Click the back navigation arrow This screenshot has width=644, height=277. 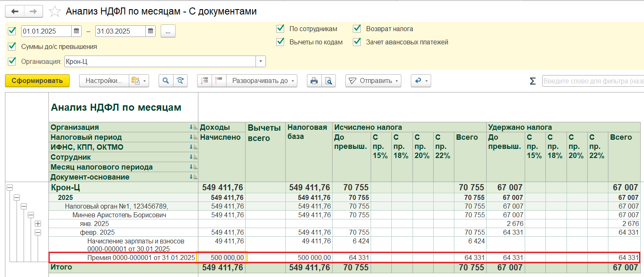15,11
